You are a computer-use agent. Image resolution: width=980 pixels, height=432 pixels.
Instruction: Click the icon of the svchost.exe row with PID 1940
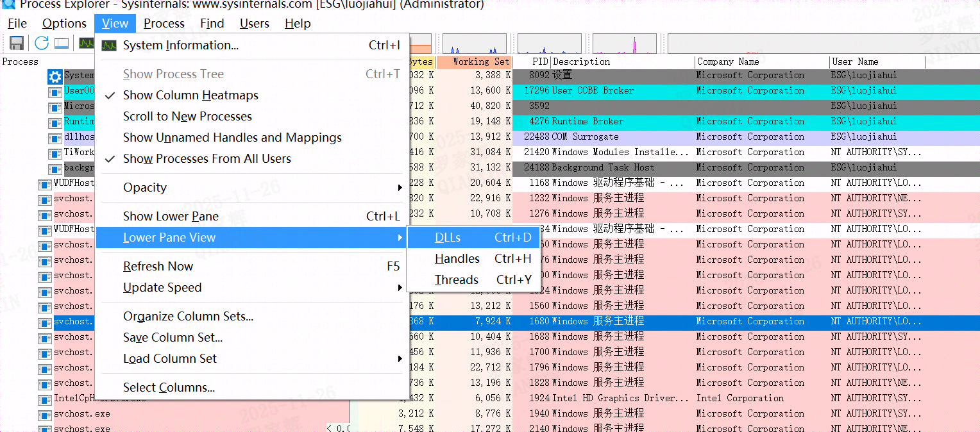[x=45, y=415]
